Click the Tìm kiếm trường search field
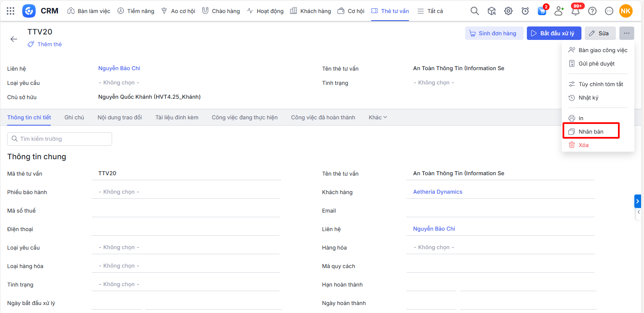This screenshot has width=644, height=313. pos(60,139)
